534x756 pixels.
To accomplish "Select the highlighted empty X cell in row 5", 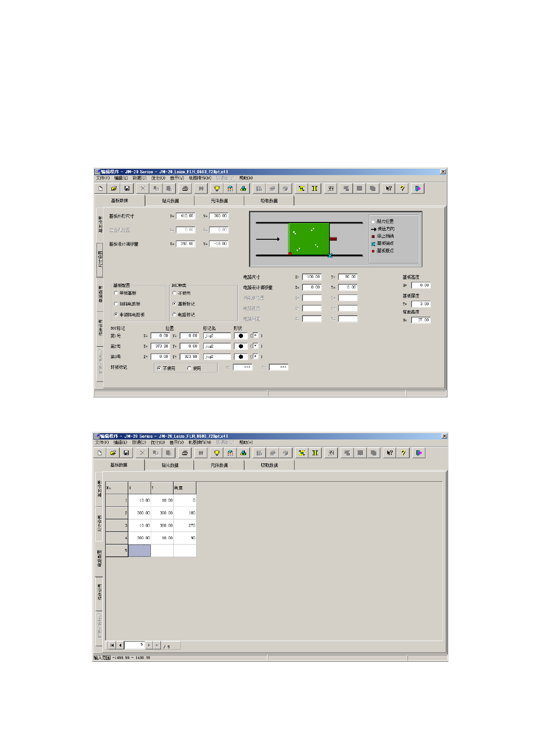I will pos(140,550).
